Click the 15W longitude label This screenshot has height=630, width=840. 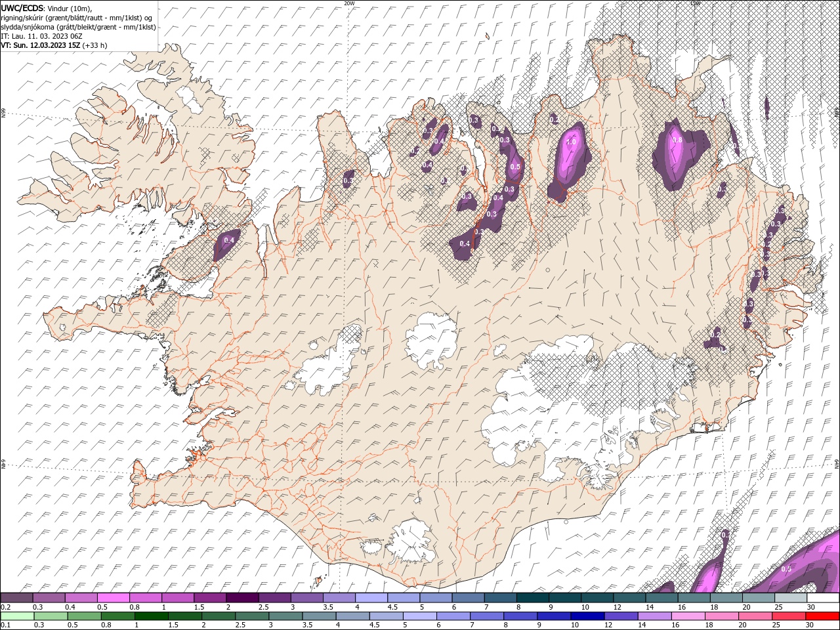(695, 3)
